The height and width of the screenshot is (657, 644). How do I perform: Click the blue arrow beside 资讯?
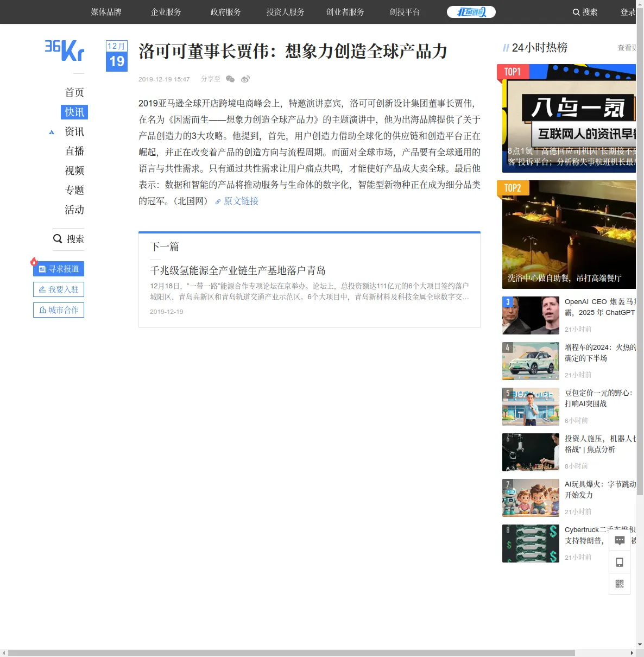point(52,132)
